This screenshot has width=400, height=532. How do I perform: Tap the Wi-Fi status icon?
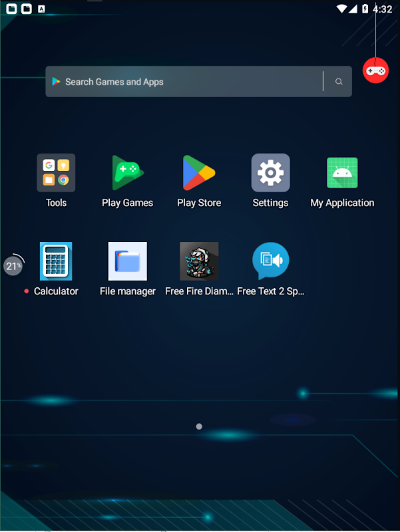(341, 9)
